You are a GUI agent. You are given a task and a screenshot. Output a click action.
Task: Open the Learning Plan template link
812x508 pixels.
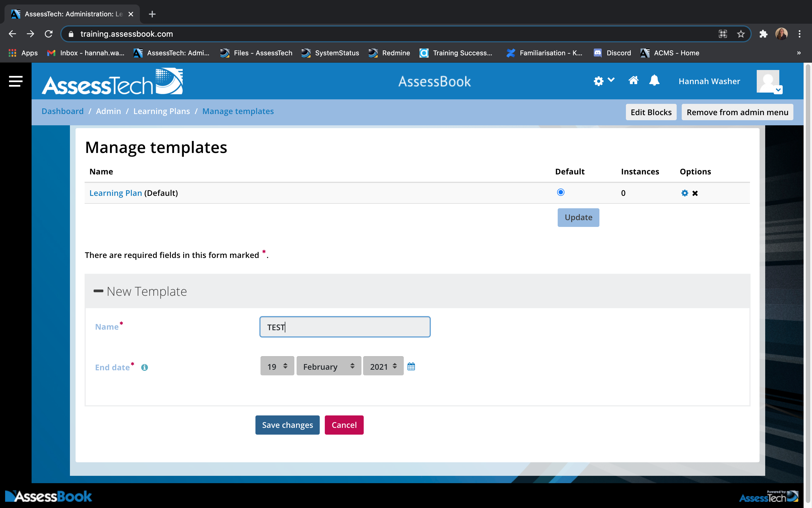point(115,193)
